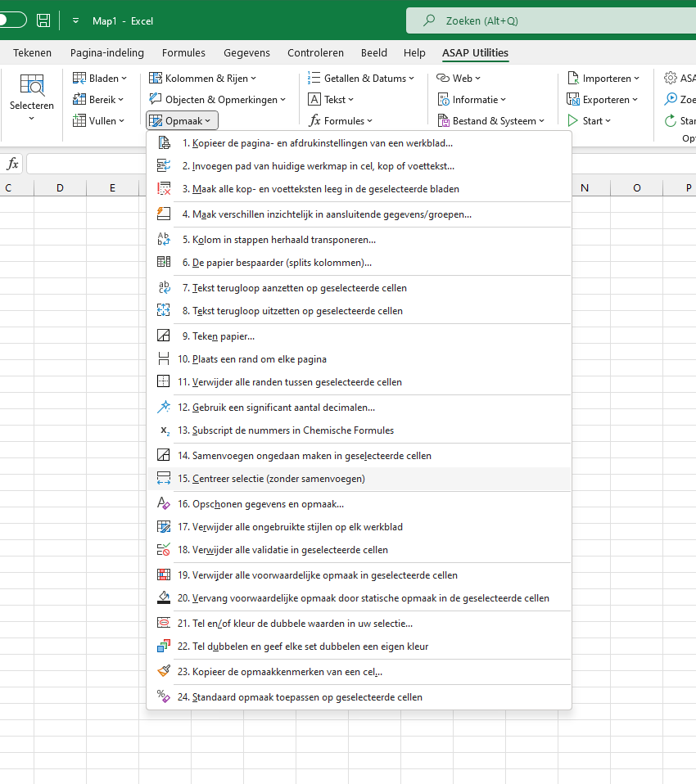Click icon for Tekst terugloop uitzetten

pos(164,311)
